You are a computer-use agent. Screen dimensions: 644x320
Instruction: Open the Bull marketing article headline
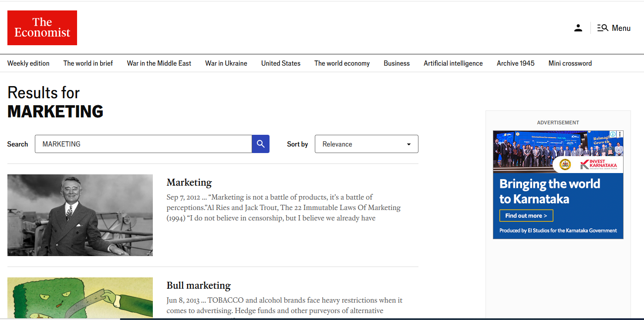coord(199,286)
